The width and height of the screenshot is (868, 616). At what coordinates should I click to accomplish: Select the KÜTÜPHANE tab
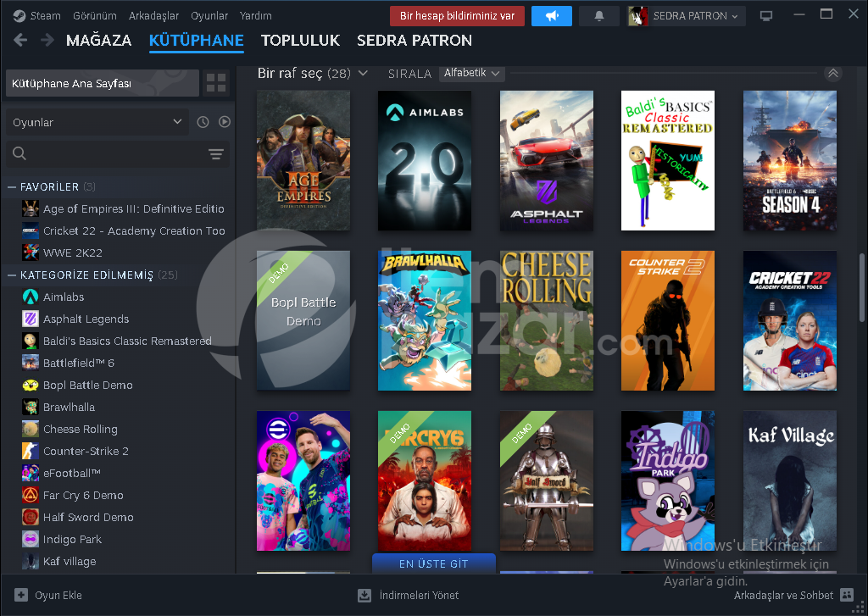point(197,41)
